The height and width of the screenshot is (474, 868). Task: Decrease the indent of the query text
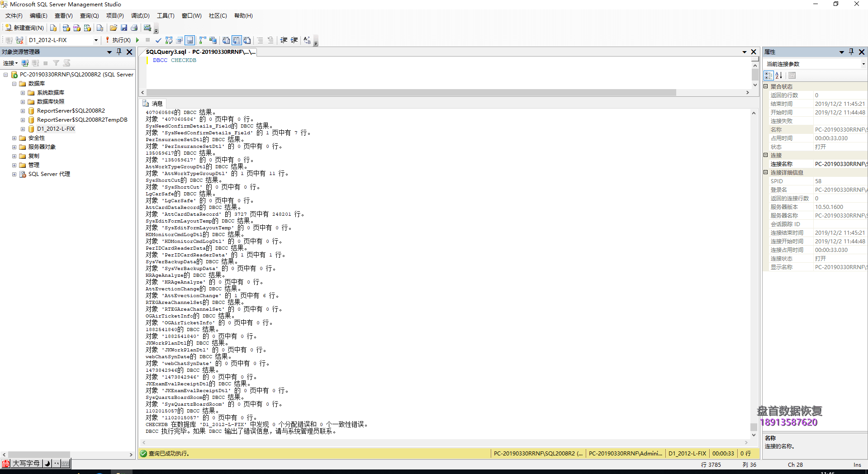[x=284, y=40]
